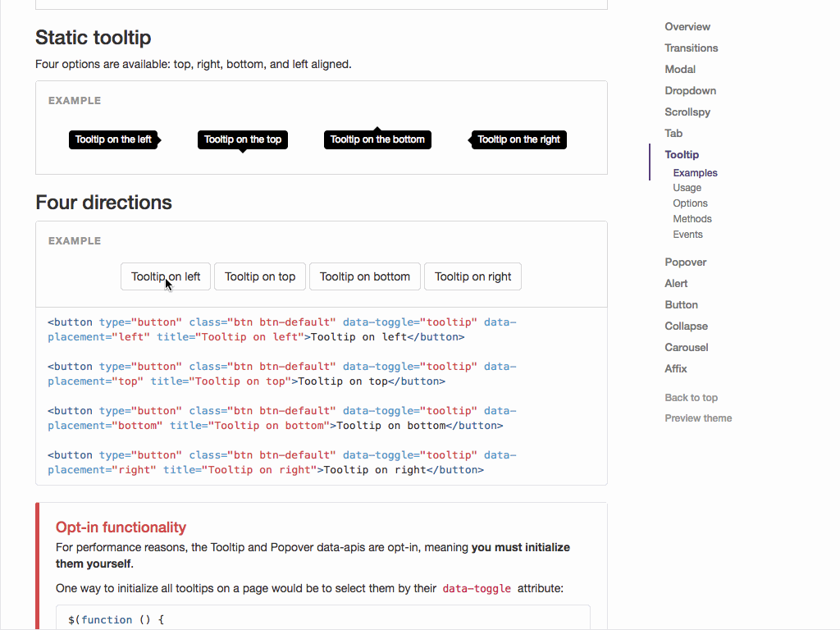840x630 pixels.
Task: Click the "Back to top" link
Action: [x=691, y=397]
